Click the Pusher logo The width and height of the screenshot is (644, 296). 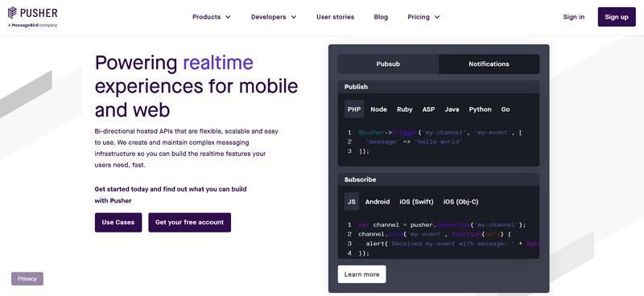[32, 13]
